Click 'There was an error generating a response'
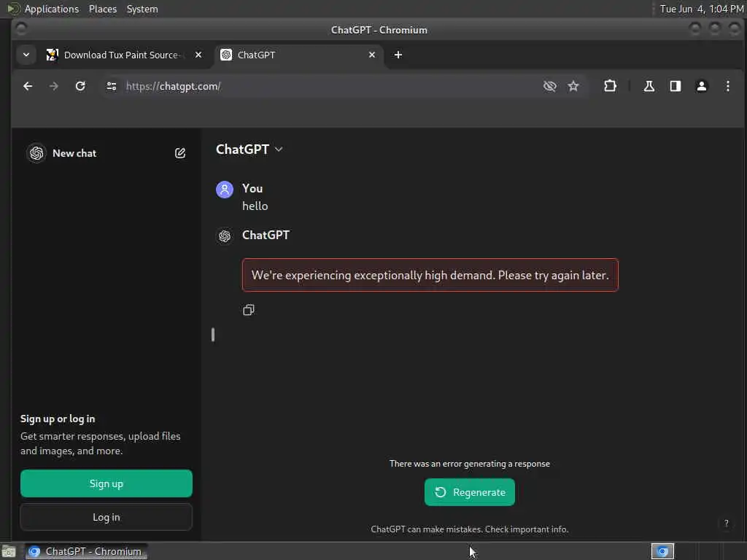 point(469,464)
